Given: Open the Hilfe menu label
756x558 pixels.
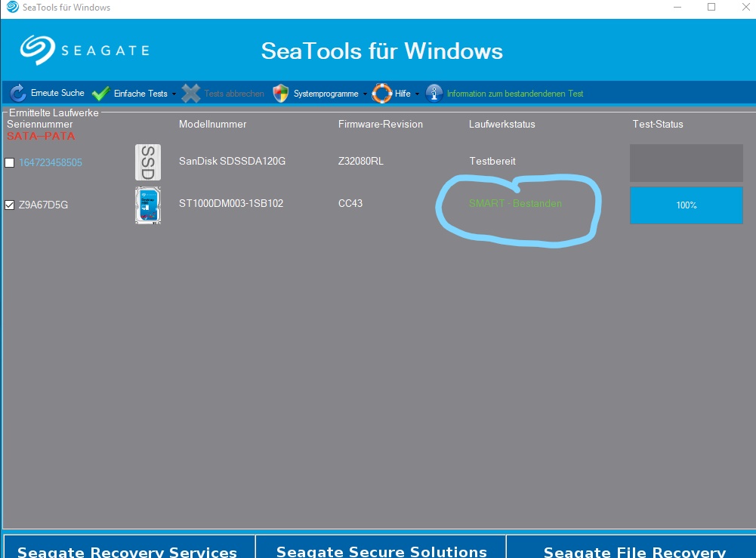Looking at the screenshot, I should [403, 94].
